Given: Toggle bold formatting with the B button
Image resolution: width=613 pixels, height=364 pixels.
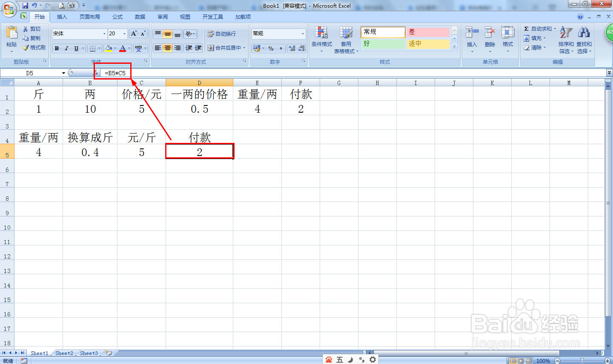Looking at the screenshot, I should coord(57,48).
